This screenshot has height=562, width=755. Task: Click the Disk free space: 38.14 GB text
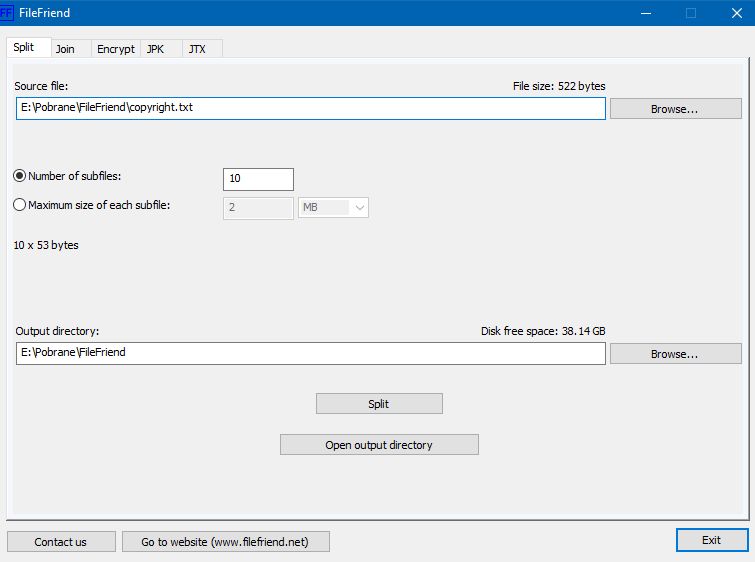(x=543, y=331)
